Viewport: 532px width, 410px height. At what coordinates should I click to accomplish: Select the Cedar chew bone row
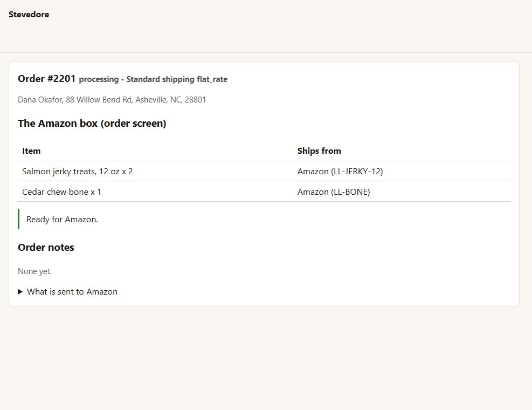[264, 192]
